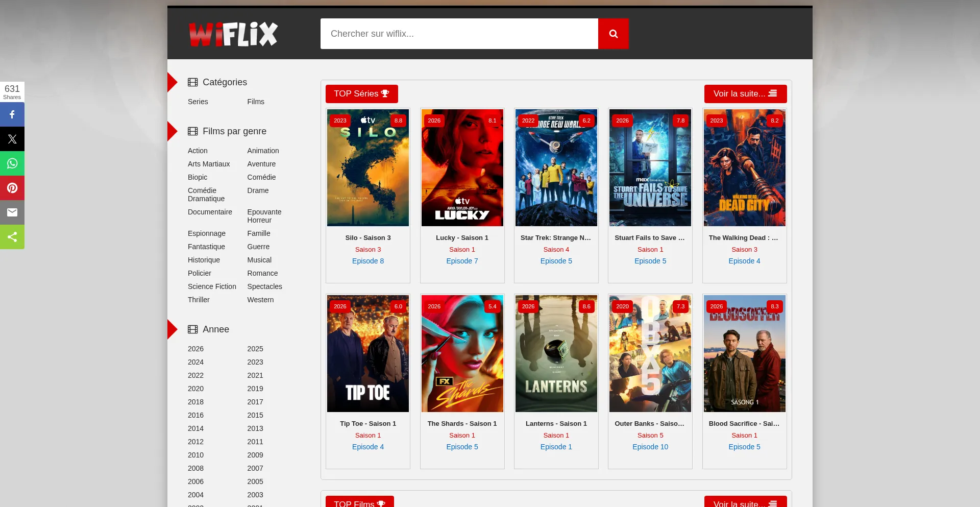The width and height of the screenshot is (980, 507).
Task: Click the Wiflix logo
Action: pyautogui.click(x=233, y=34)
